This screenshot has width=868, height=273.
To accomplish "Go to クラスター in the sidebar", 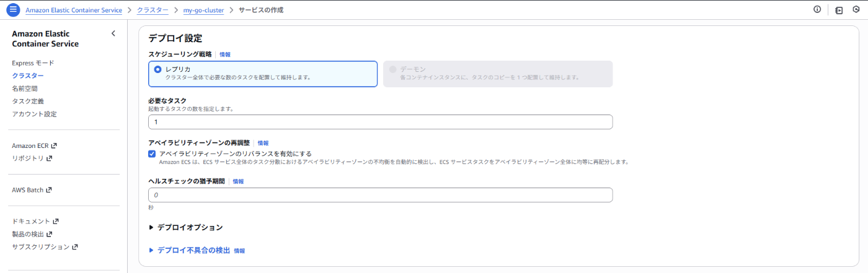I will (x=28, y=76).
